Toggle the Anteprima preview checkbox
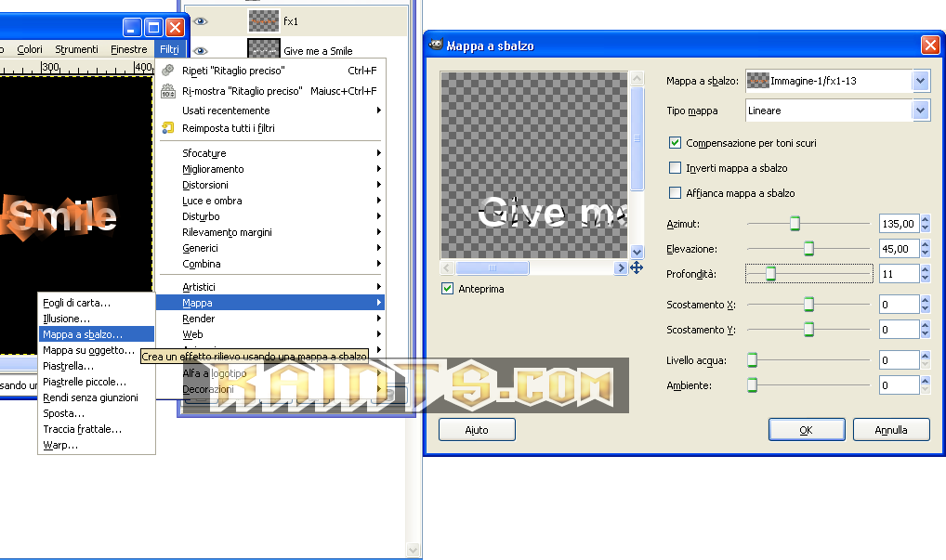Image resolution: width=946 pixels, height=560 pixels. click(448, 289)
